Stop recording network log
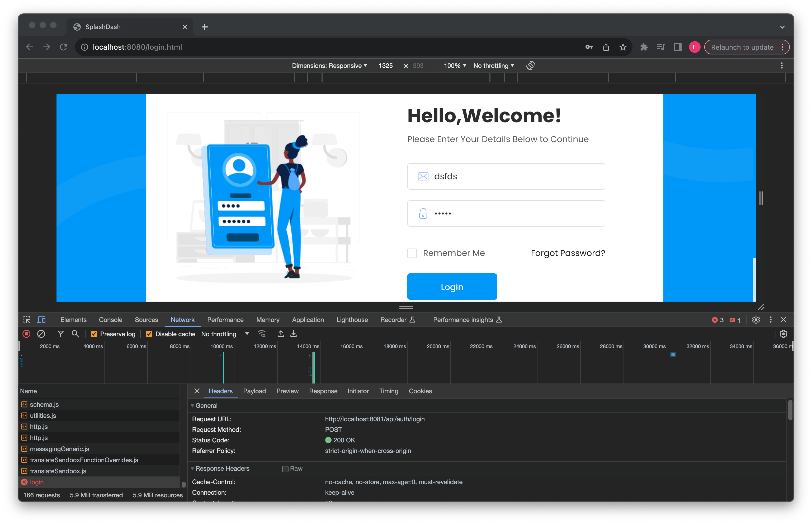This screenshot has width=812, height=524. coord(26,334)
